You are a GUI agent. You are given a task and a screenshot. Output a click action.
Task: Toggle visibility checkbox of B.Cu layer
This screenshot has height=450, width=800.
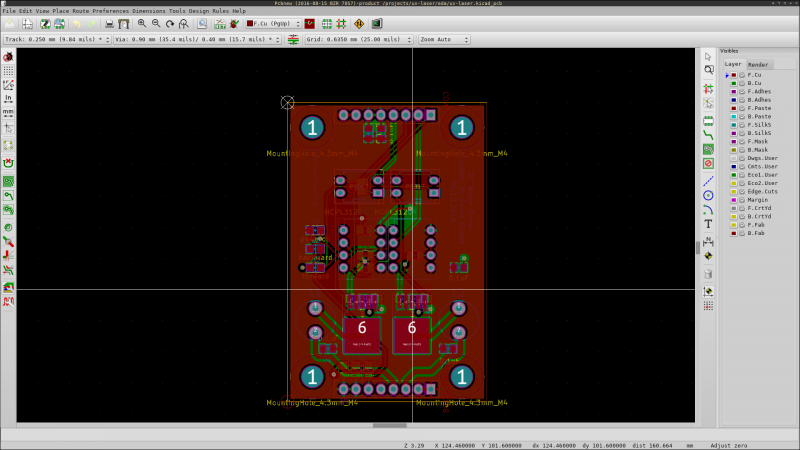coord(742,83)
